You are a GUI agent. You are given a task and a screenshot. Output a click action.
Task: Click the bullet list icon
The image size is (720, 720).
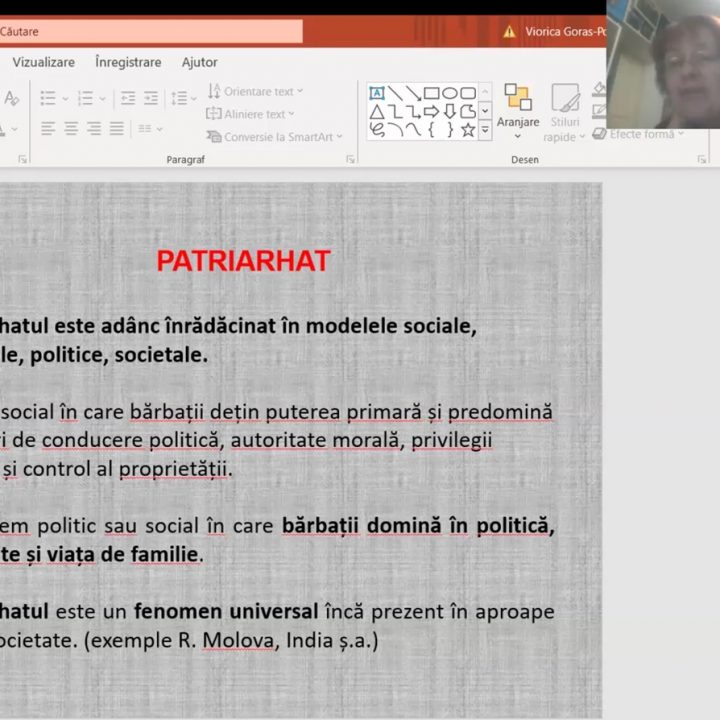tap(48, 98)
